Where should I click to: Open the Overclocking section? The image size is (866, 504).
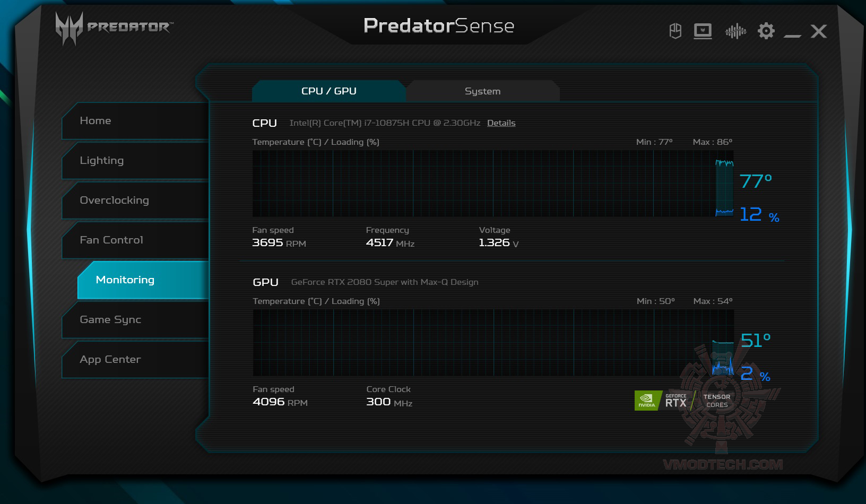(135, 201)
